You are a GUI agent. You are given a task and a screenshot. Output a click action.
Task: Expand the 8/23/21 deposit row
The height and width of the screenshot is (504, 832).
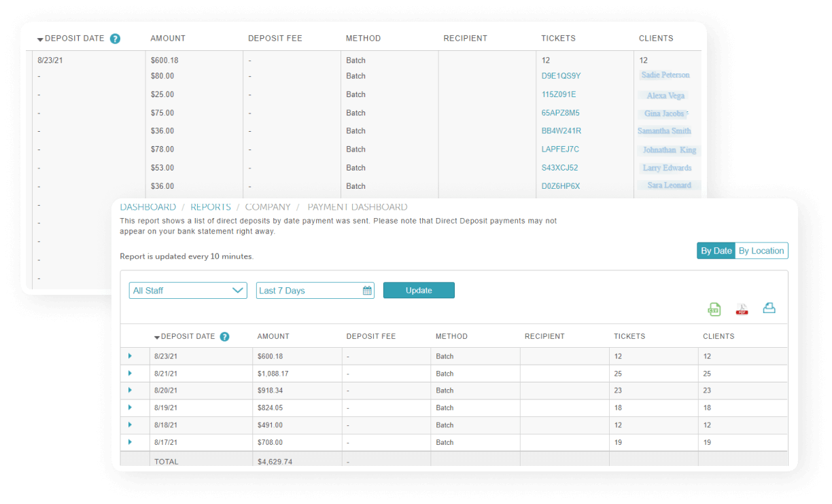[x=129, y=356]
